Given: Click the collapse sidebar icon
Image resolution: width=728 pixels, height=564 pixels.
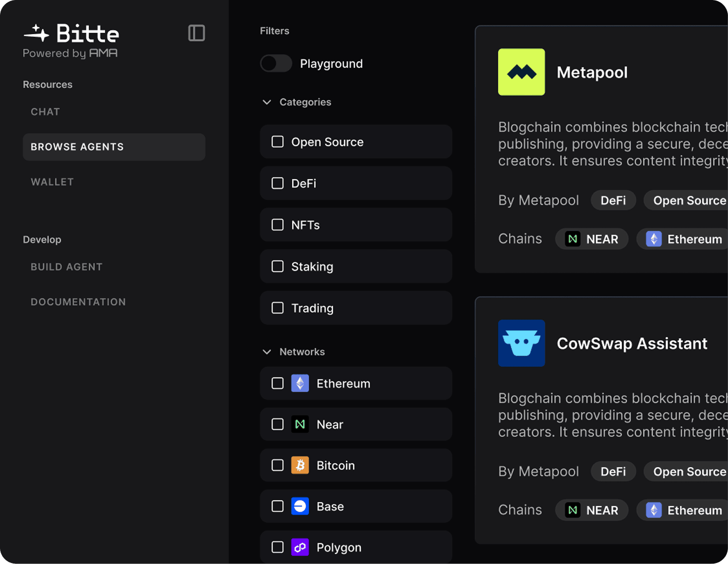Looking at the screenshot, I should coord(196,33).
